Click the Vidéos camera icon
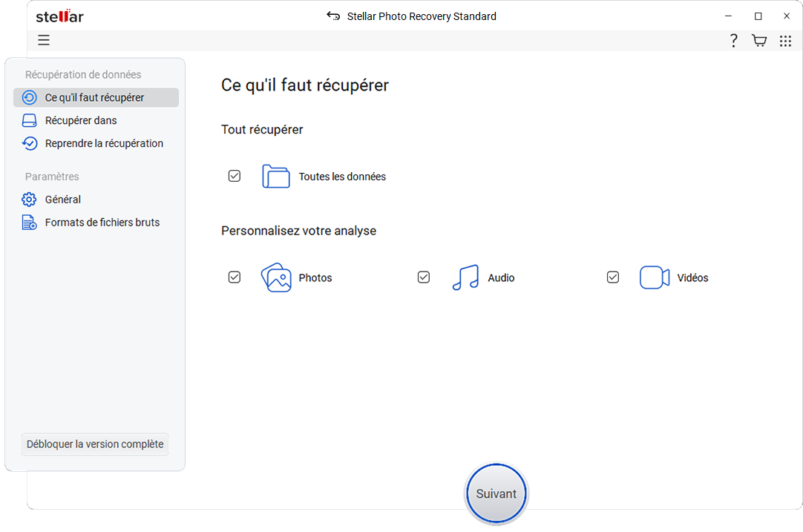This screenshot has width=803, height=532. 654,278
